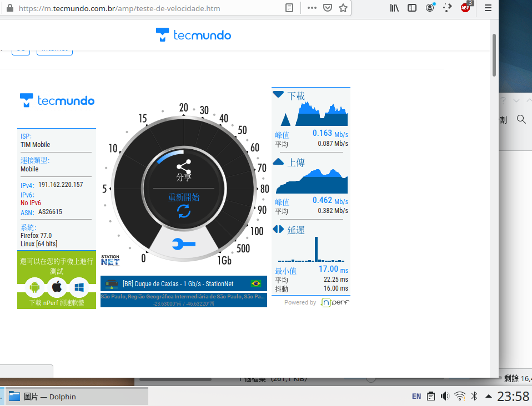Click the red 'No IPv6' text

tap(31, 203)
